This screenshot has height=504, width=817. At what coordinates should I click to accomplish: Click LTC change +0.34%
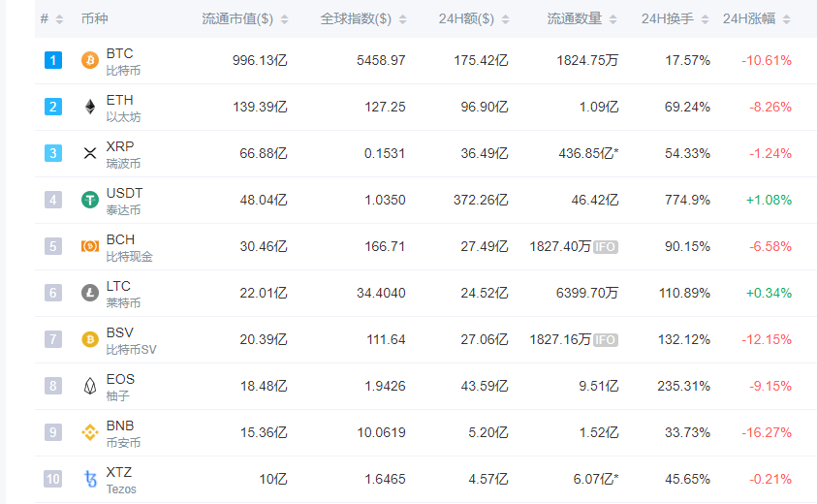point(770,293)
